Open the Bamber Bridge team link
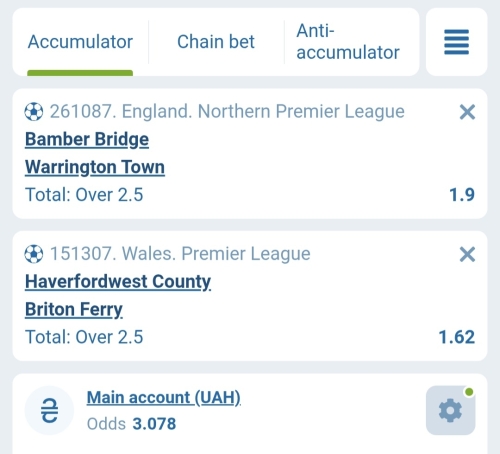500x454 pixels. pyautogui.click(x=87, y=139)
